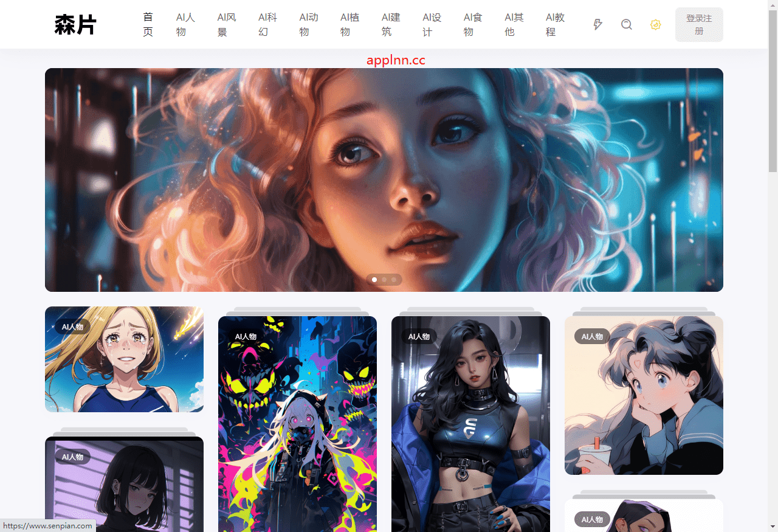The image size is (778, 532).
Task: Click AI人物 tag on cyberpunk woman card
Action: [x=419, y=336]
